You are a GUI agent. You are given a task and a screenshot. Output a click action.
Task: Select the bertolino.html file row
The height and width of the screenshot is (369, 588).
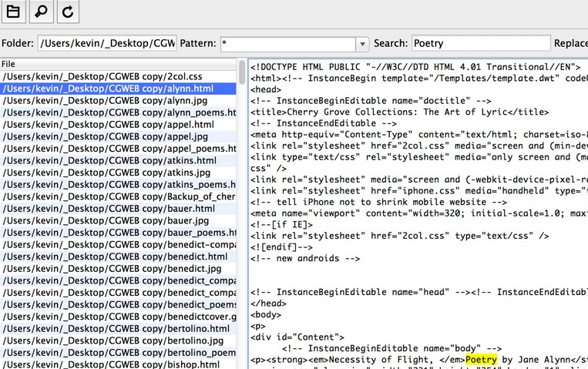point(118,328)
